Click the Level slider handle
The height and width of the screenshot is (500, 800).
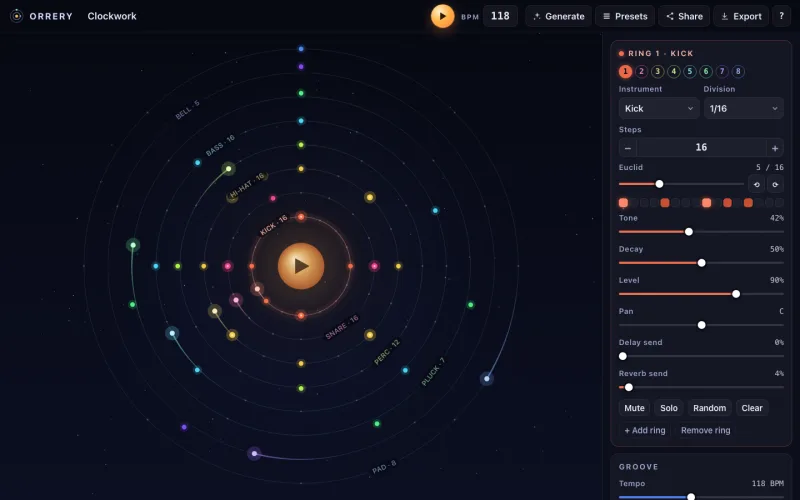(736, 294)
